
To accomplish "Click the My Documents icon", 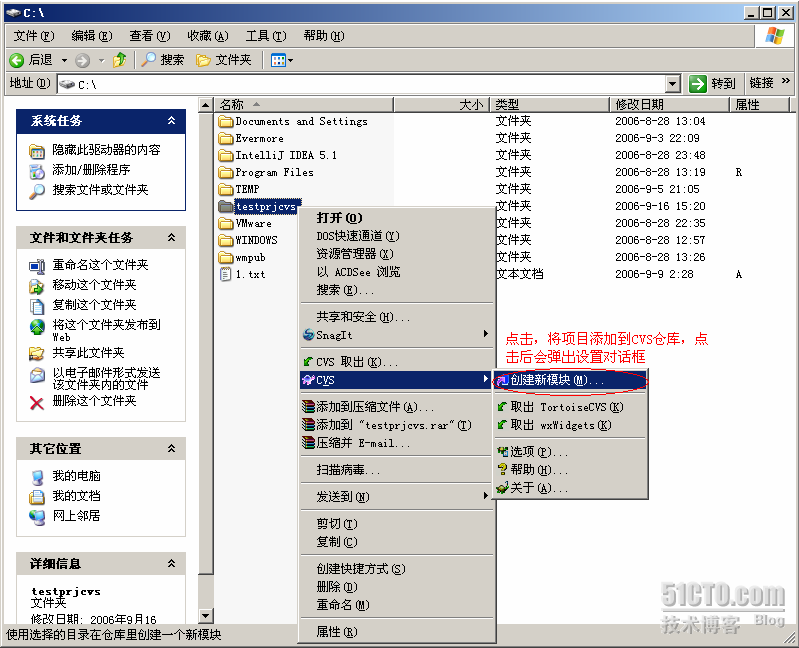I will (x=37, y=497).
